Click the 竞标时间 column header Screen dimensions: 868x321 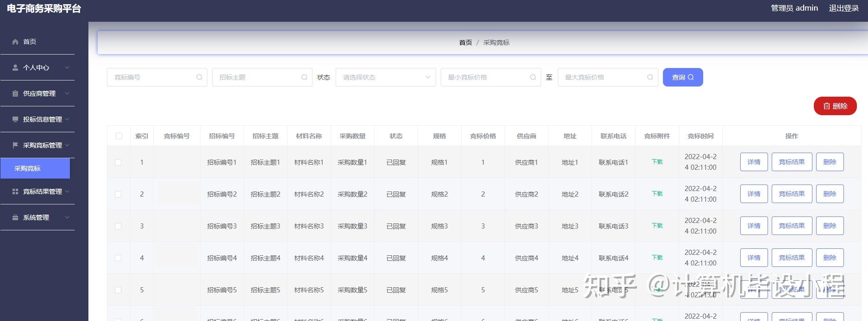coord(700,136)
